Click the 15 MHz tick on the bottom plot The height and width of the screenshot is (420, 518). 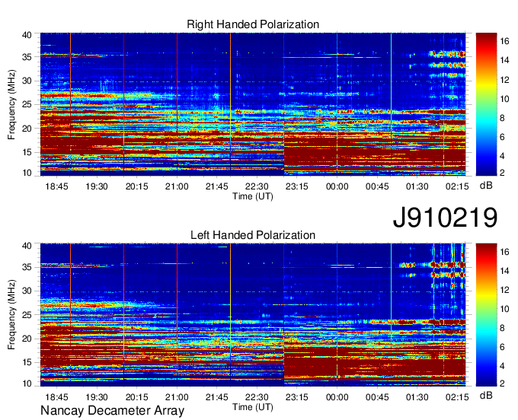pos(27,362)
